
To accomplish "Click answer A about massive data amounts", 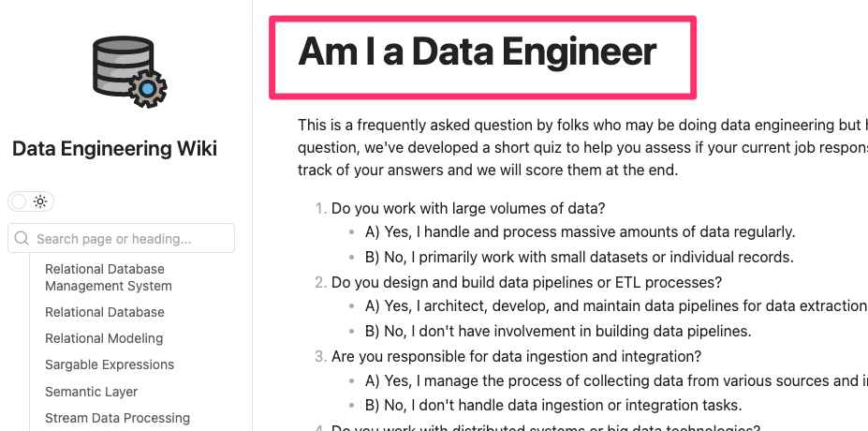I will tap(581, 231).
